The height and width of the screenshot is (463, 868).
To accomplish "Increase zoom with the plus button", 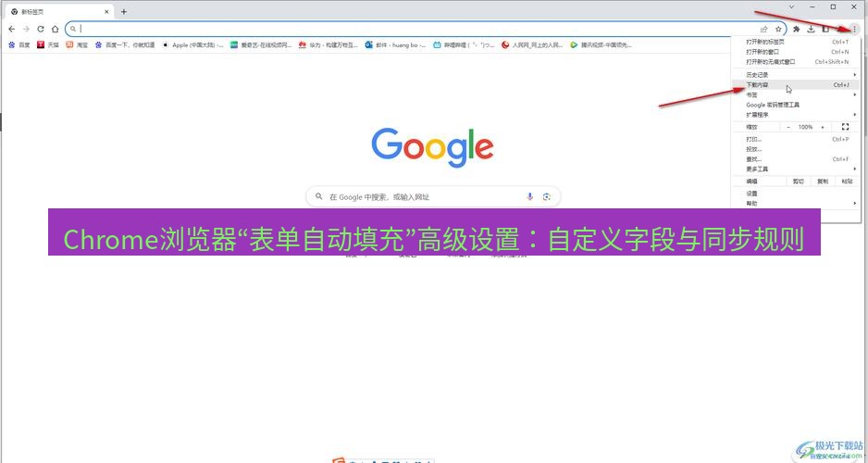I will click(x=823, y=127).
